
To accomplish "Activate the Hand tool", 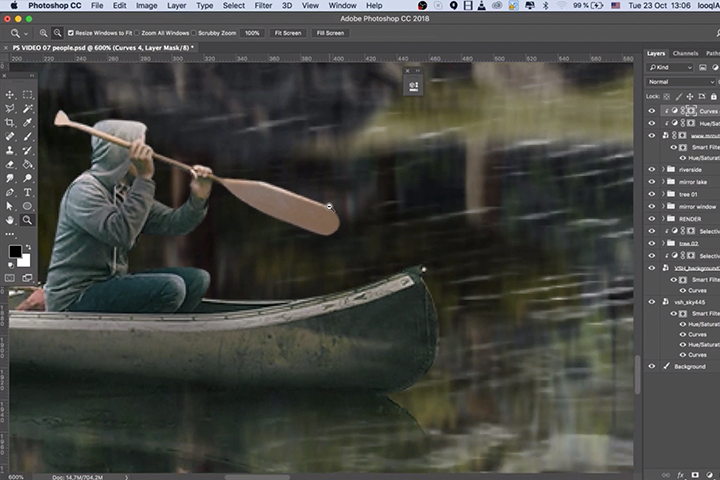I will pyautogui.click(x=9, y=220).
